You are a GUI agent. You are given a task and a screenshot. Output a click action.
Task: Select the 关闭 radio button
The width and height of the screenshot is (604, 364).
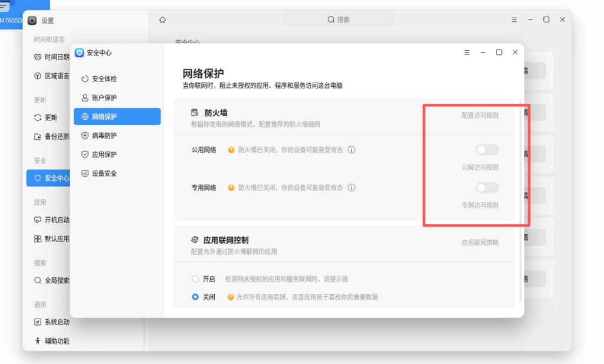click(195, 297)
